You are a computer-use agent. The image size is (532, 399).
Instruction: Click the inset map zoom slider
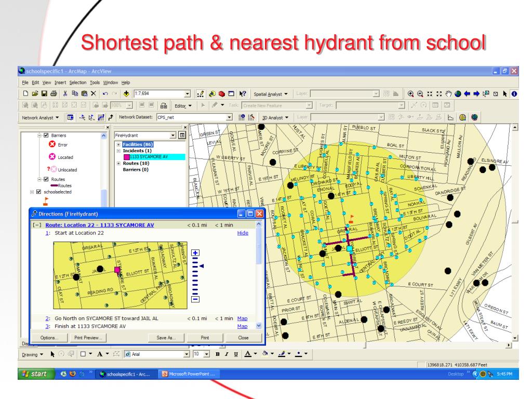tap(195, 276)
